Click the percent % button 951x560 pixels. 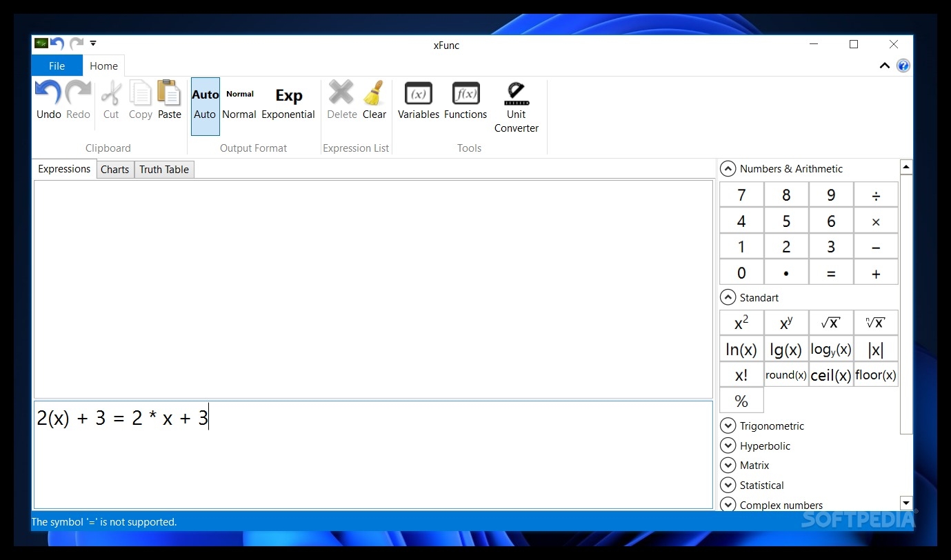pos(741,401)
